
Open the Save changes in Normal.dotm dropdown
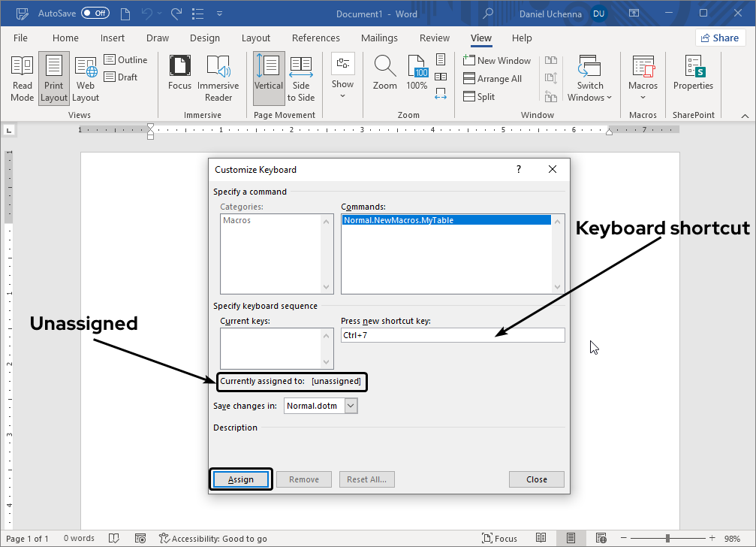coord(350,404)
